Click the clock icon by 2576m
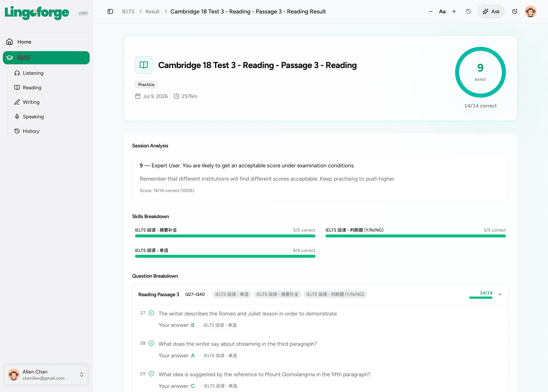This screenshot has height=392, width=548. 177,96
